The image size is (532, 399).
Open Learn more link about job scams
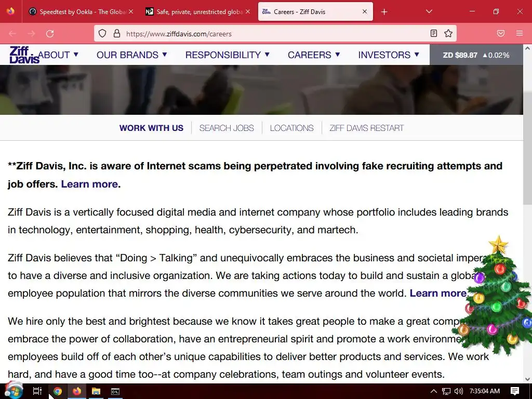[x=89, y=184]
